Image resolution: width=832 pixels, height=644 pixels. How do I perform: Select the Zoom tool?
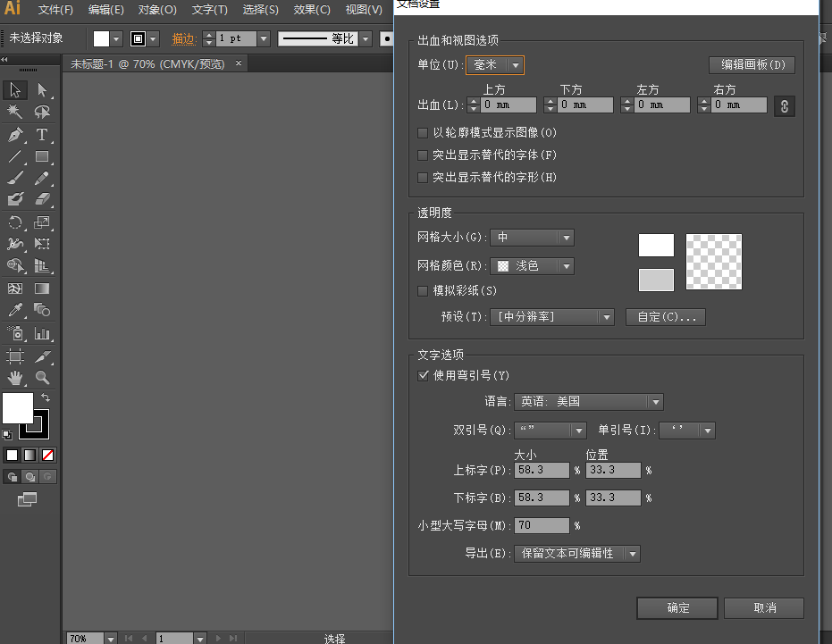(x=43, y=378)
